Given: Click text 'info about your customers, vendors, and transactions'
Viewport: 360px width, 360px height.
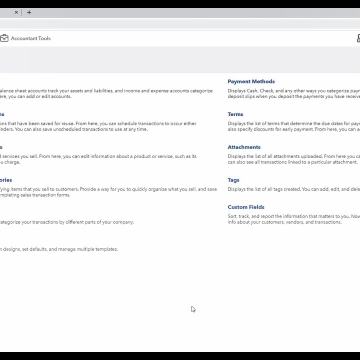Looking at the screenshot, I should coord(285,222).
